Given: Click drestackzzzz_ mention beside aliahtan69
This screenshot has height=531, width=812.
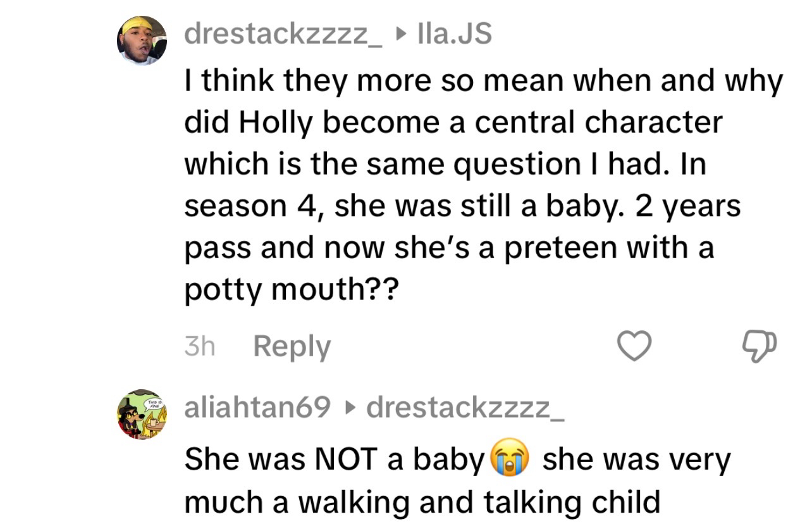Looking at the screenshot, I should [x=465, y=408].
